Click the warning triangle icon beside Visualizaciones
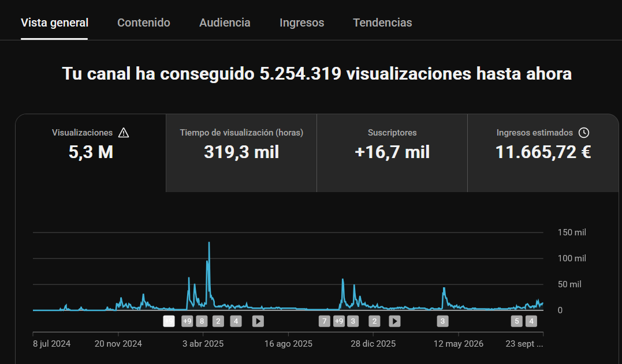 [124, 133]
